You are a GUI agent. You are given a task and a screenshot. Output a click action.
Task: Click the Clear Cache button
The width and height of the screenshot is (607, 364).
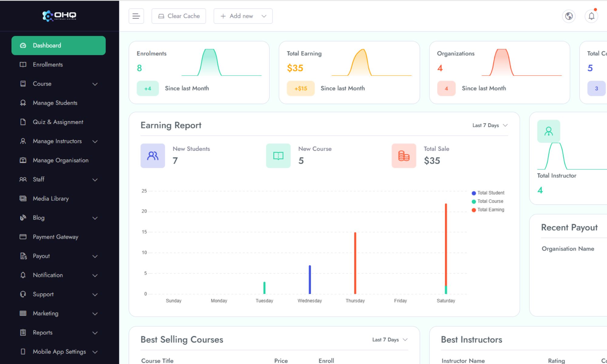coord(179,16)
